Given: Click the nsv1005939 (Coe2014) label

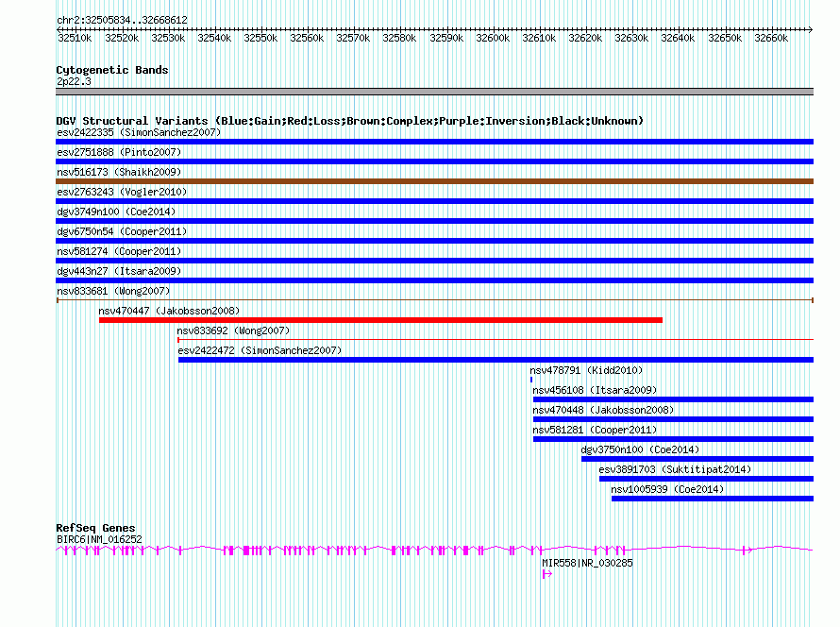Looking at the screenshot, I should coord(667,489).
